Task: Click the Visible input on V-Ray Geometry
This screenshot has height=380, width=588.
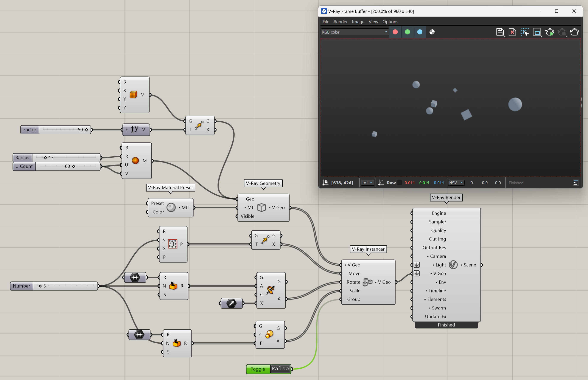Action: [247, 216]
